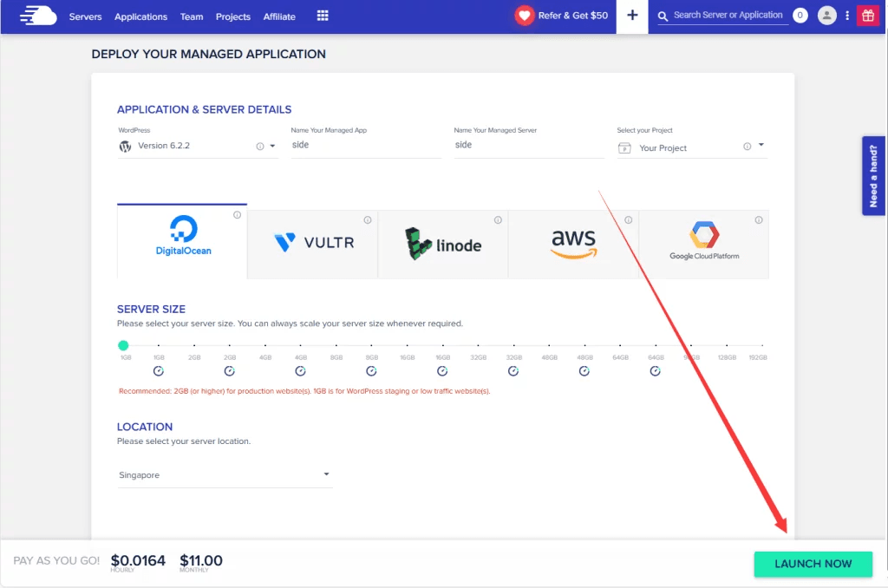The width and height of the screenshot is (888, 588).
Task: Click the WordPress logo icon
Action: (x=125, y=147)
